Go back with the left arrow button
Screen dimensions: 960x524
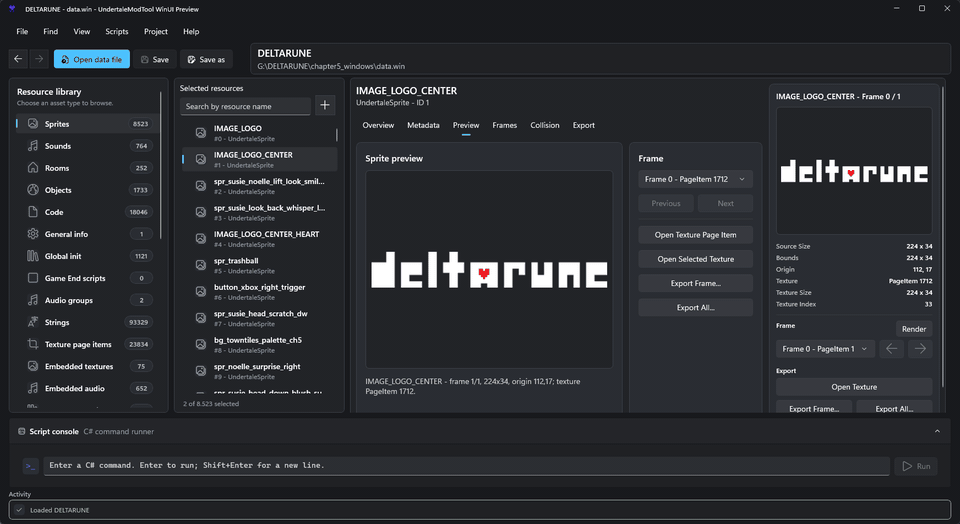click(x=18, y=59)
